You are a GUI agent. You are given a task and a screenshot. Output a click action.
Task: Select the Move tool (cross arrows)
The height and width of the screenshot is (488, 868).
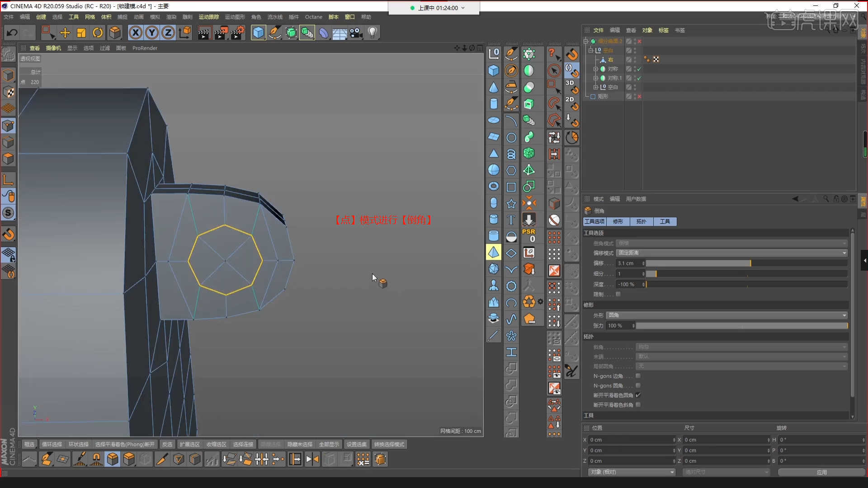[65, 33]
